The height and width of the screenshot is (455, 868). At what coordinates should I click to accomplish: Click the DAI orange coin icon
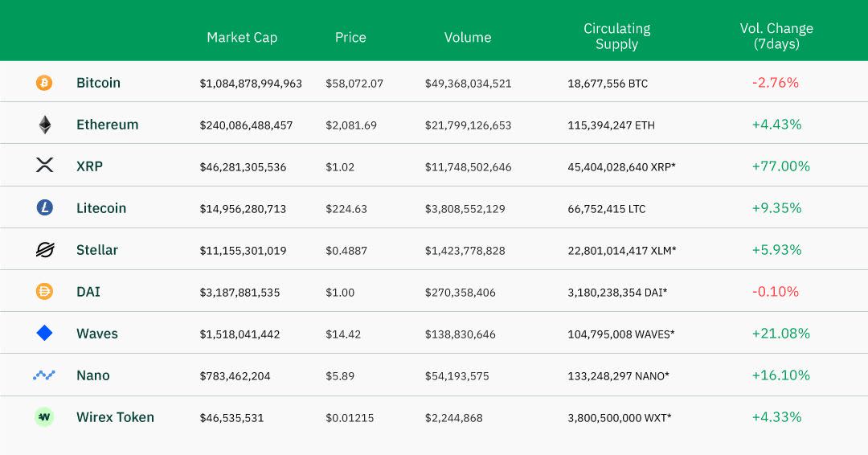tap(44, 292)
